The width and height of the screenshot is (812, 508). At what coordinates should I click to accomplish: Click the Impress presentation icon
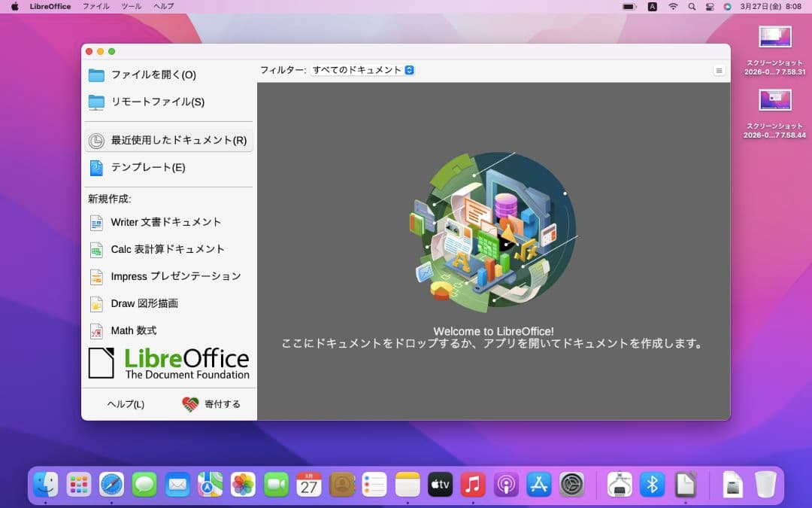(x=96, y=277)
